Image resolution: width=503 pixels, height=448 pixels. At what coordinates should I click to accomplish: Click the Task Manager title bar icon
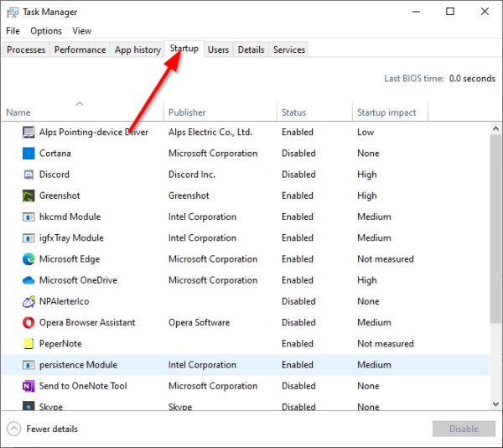click(13, 13)
